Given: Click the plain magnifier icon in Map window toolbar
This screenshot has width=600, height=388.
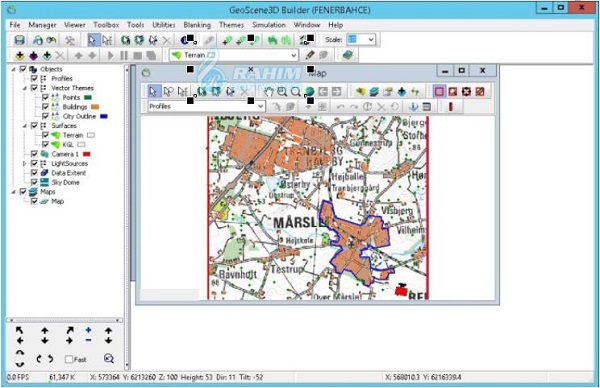Looking at the screenshot, I should pos(295,92).
